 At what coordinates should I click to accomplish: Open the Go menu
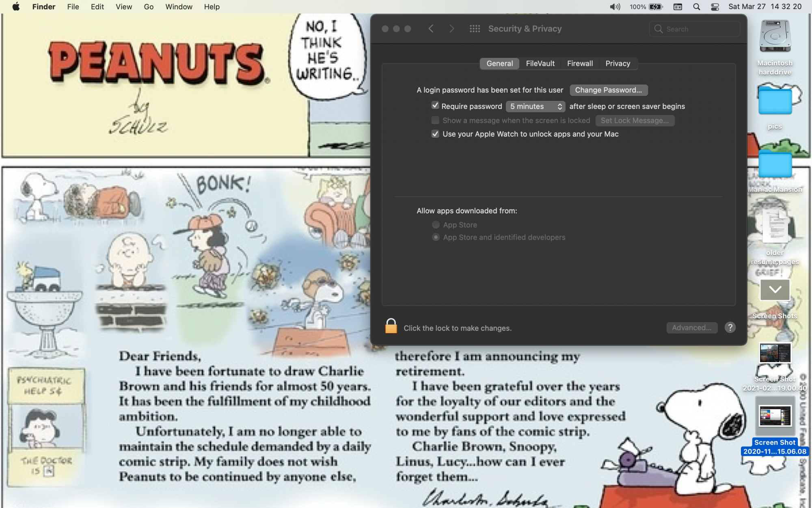[x=149, y=7]
